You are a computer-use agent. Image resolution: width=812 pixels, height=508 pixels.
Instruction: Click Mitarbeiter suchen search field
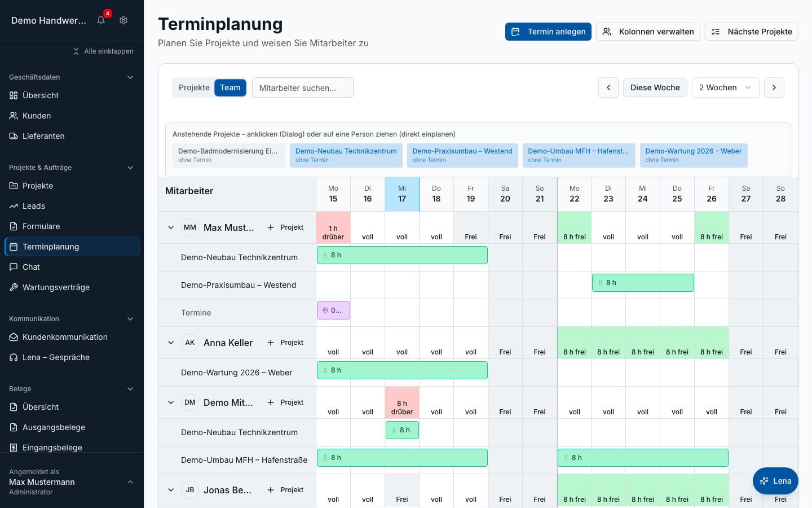tap(303, 87)
